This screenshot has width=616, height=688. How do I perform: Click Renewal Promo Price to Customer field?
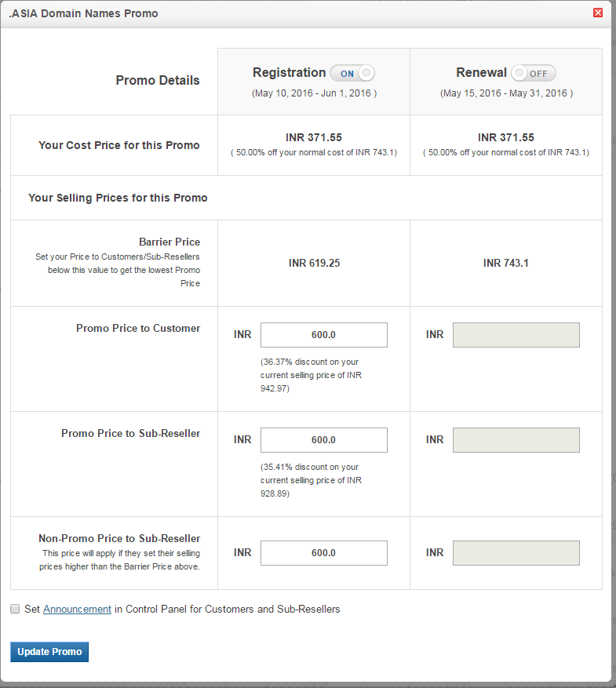[x=516, y=335]
